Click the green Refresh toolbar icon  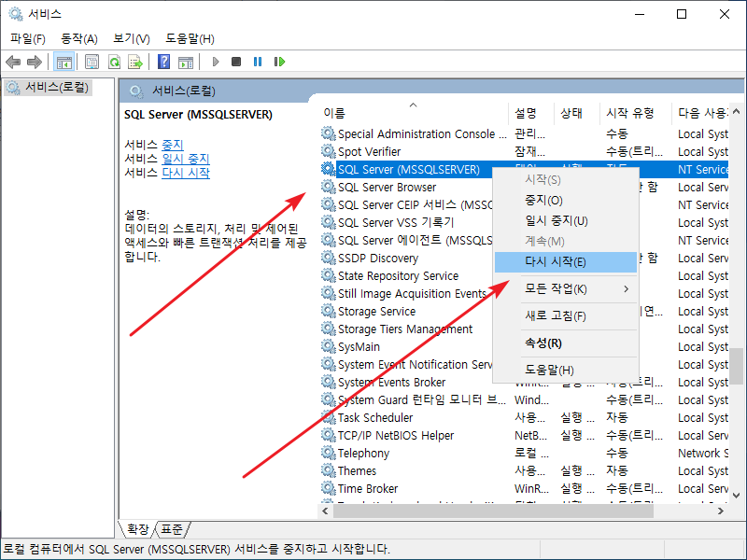pyautogui.click(x=114, y=62)
